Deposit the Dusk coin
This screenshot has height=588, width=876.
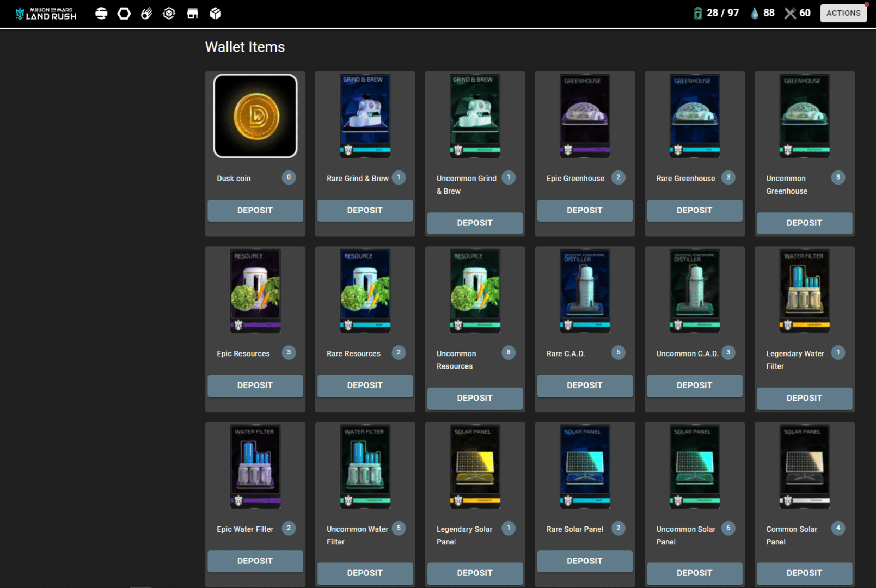click(255, 210)
